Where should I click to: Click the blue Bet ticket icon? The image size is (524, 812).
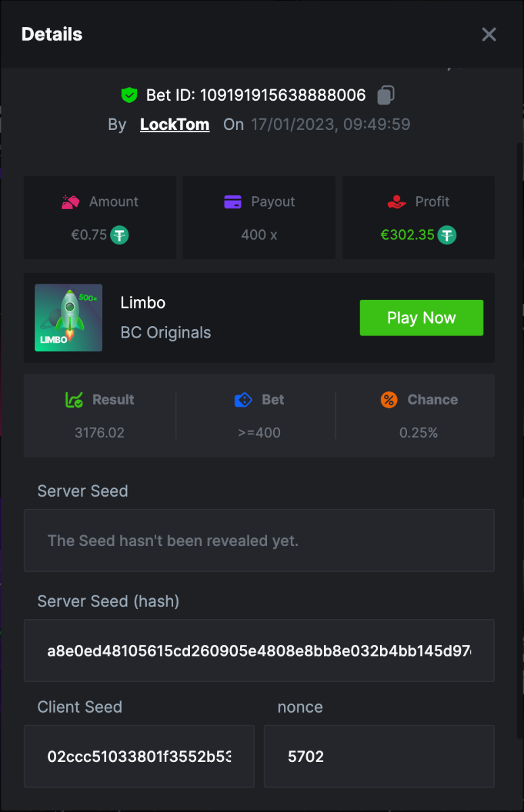click(x=243, y=400)
